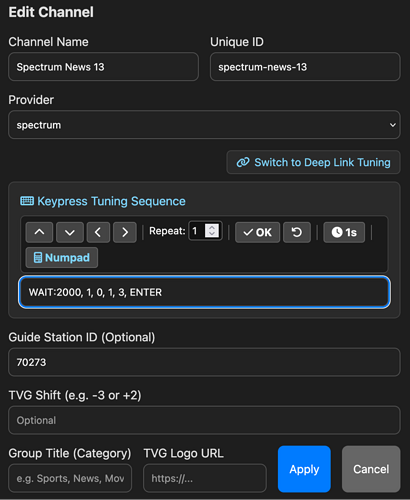Add an Up arrow keypress

[39, 232]
